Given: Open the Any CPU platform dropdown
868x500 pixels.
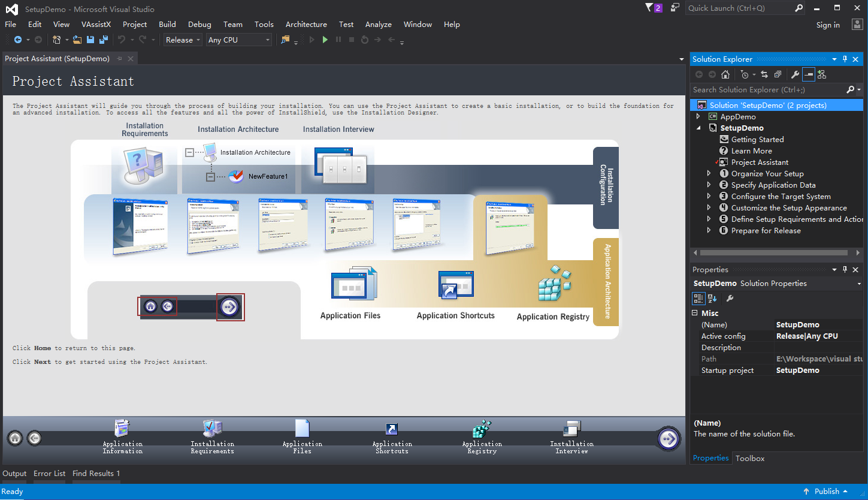Looking at the screenshot, I should coord(239,40).
